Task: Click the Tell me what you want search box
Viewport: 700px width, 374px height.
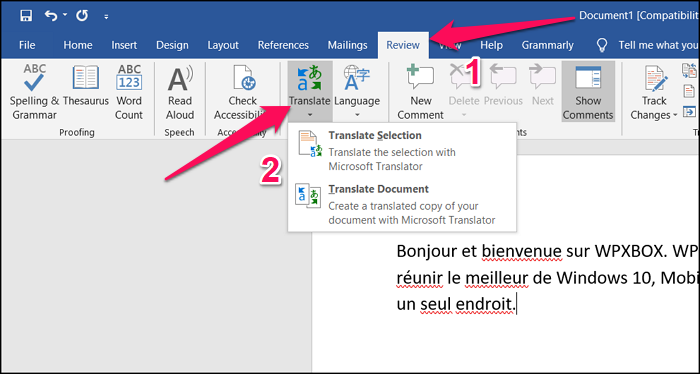Action: [x=658, y=45]
